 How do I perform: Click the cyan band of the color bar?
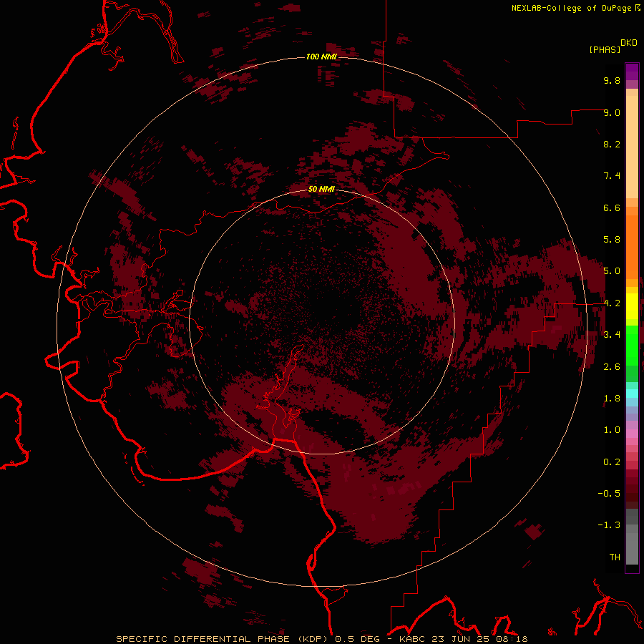click(x=632, y=393)
